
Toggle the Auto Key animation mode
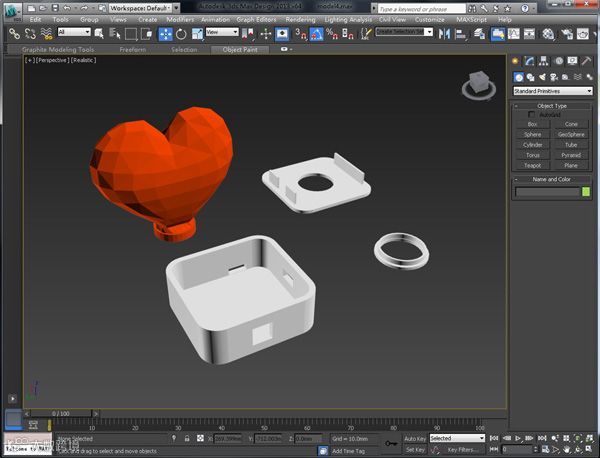tap(415, 438)
